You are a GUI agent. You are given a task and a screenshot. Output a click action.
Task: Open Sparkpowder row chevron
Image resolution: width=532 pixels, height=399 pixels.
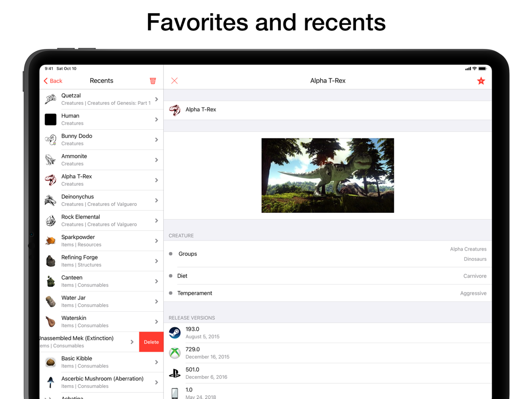point(156,241)
